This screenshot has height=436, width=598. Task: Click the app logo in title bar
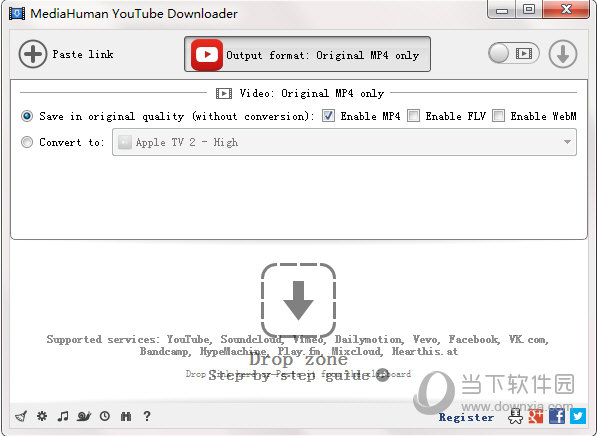(17, 13)
